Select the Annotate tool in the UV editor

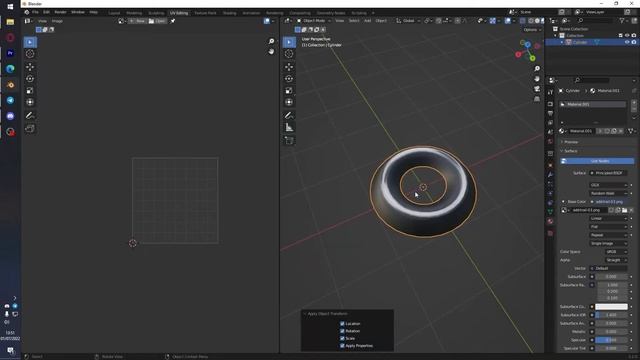coord(30,116)
